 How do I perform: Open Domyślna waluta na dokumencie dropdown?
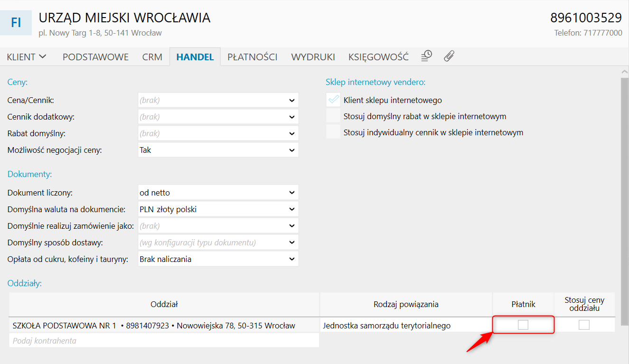point(218,209)
